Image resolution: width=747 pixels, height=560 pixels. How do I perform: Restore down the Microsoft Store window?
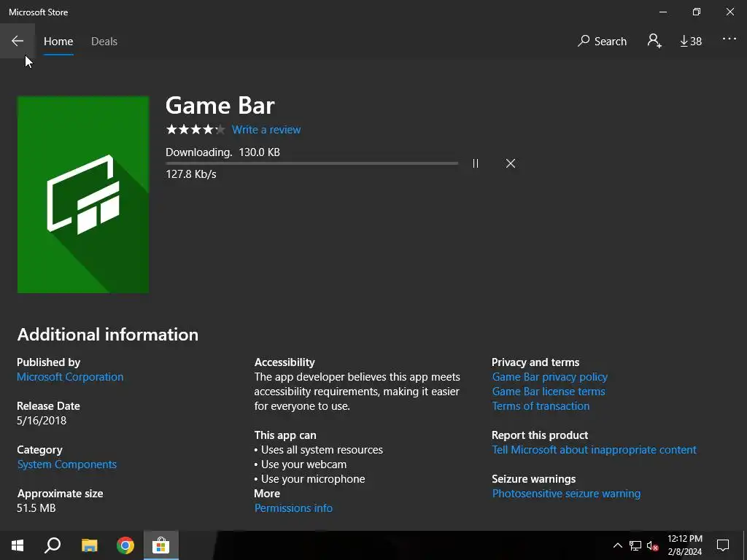[697, 12]
